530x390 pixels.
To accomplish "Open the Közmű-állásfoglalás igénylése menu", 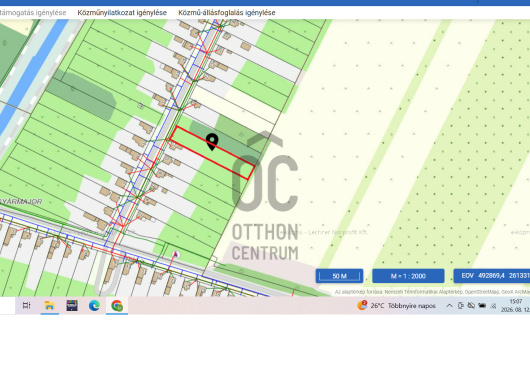I will [x=227, y=13].
